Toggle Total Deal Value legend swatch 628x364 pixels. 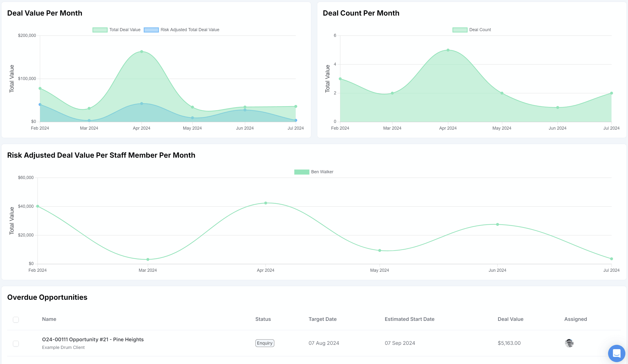(x=100, y=30)
